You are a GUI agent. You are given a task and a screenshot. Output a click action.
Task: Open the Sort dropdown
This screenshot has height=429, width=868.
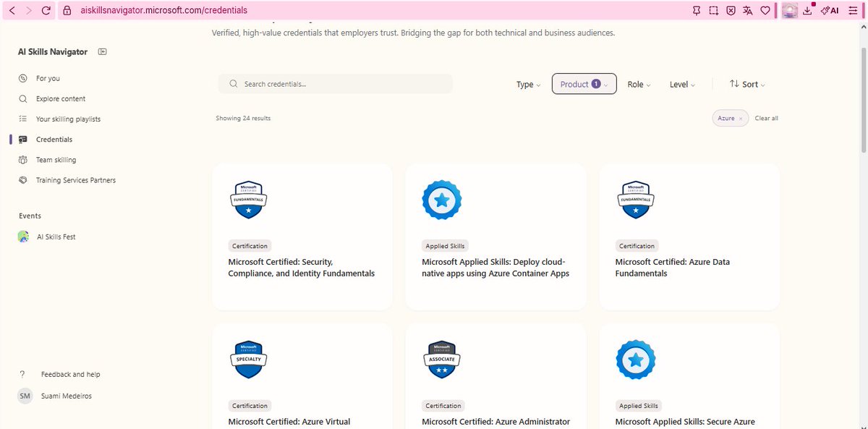click(x=747, y=85)
